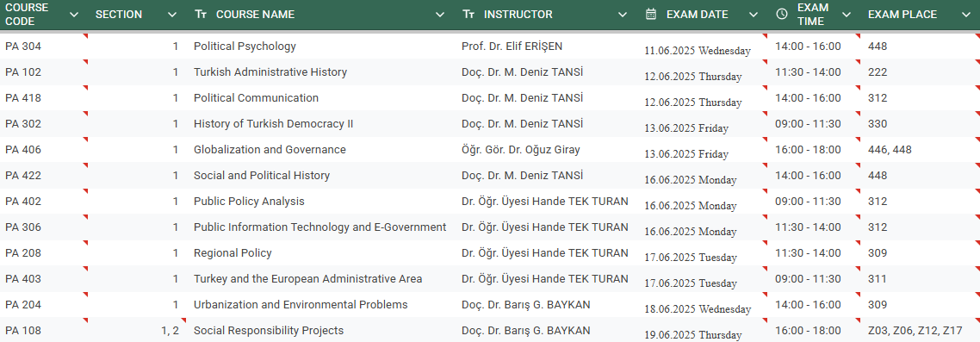980x342 pixels.
Task: Open the EXAM PLACE column dropdown arrow
Action: click(x=965, y=15)
